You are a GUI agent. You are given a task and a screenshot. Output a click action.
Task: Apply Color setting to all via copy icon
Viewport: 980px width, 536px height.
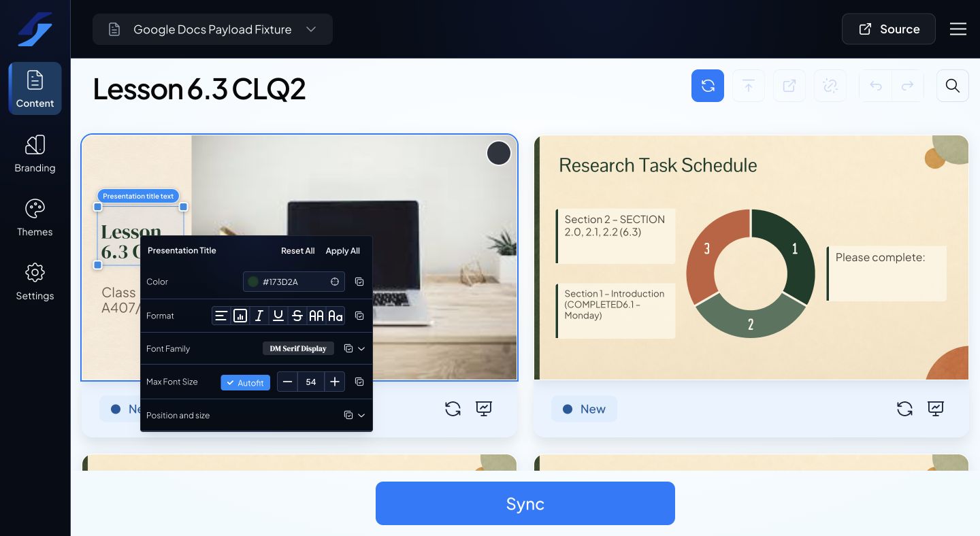pyautogui.click(x=359, y=282)
